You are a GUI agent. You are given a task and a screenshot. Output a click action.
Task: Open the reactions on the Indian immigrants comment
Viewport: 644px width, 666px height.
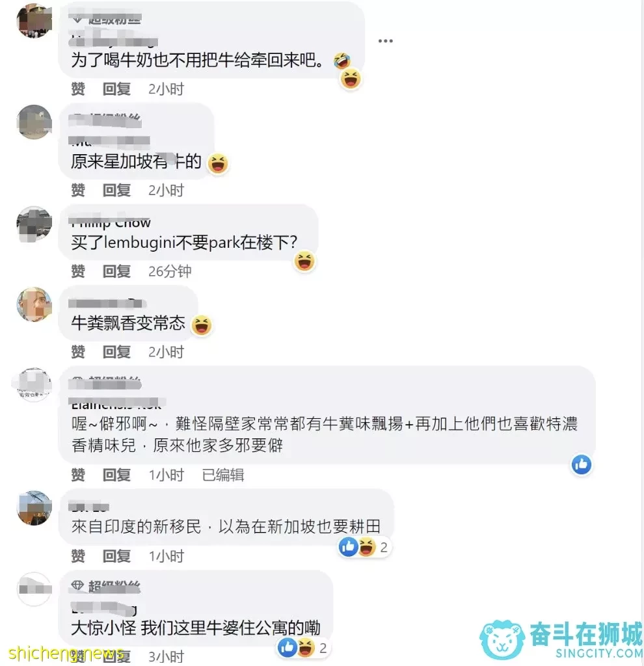[364, 547]
